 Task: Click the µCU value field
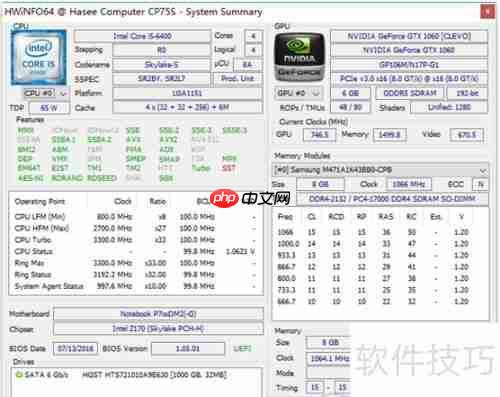pos(247,65)
